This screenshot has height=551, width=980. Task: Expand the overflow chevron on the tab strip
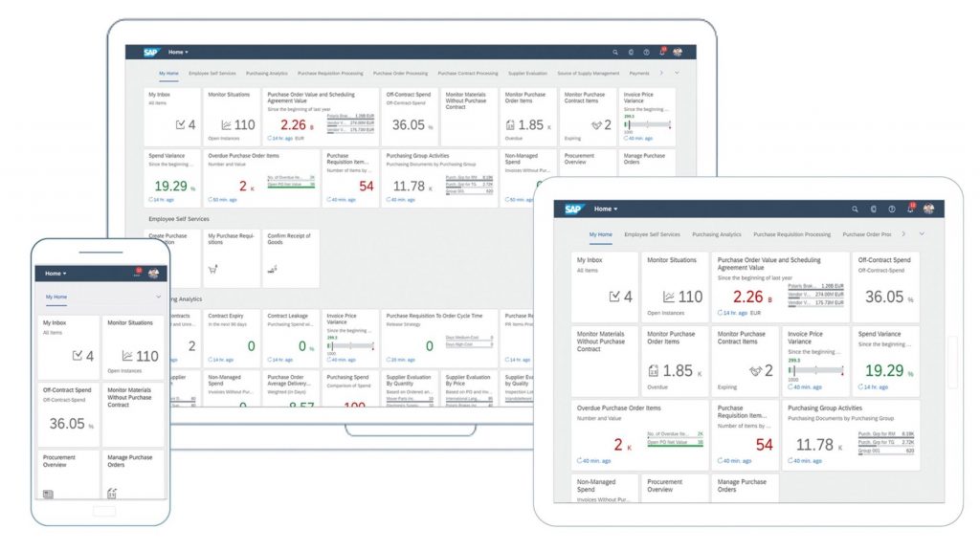[x=677, y=73]
